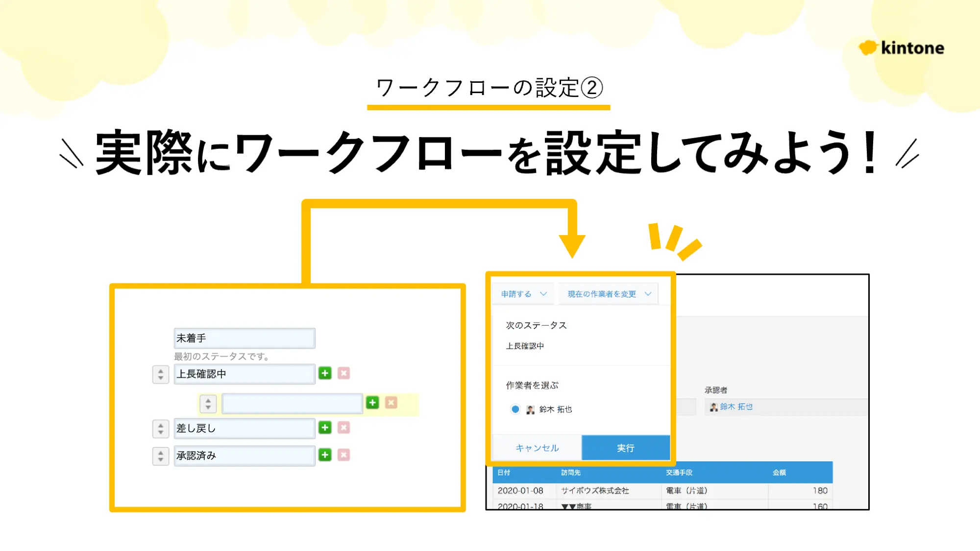Click the キャンセル button
This screenshot has width=980, height=551.
pos(537,448)
